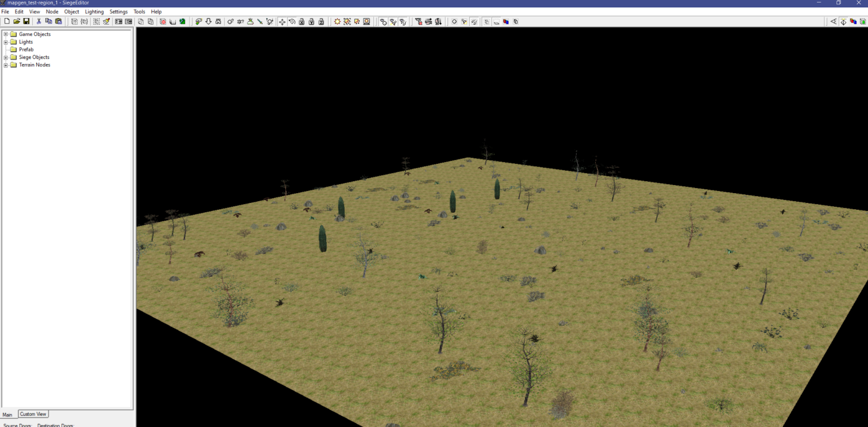The height and width of the screenshot is (427, 868).
Task: Open the Settings menu
Action: point(119,12)
